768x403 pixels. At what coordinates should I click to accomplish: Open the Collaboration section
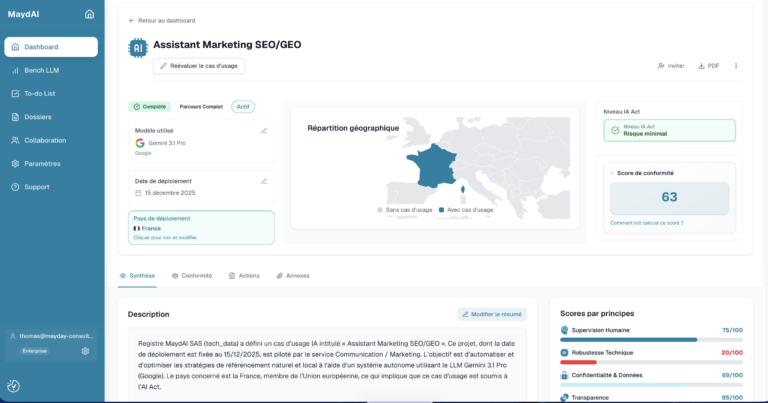[51, 141]
